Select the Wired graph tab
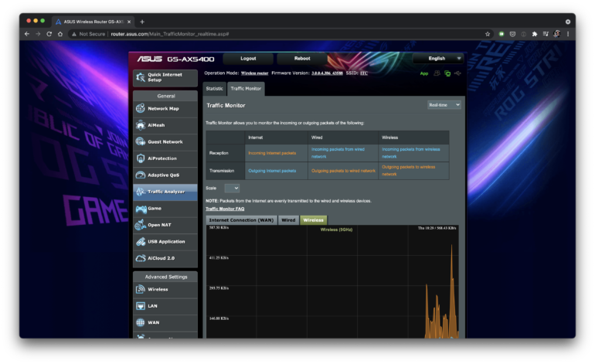The image size is (595, 364). tap(288, 220)
